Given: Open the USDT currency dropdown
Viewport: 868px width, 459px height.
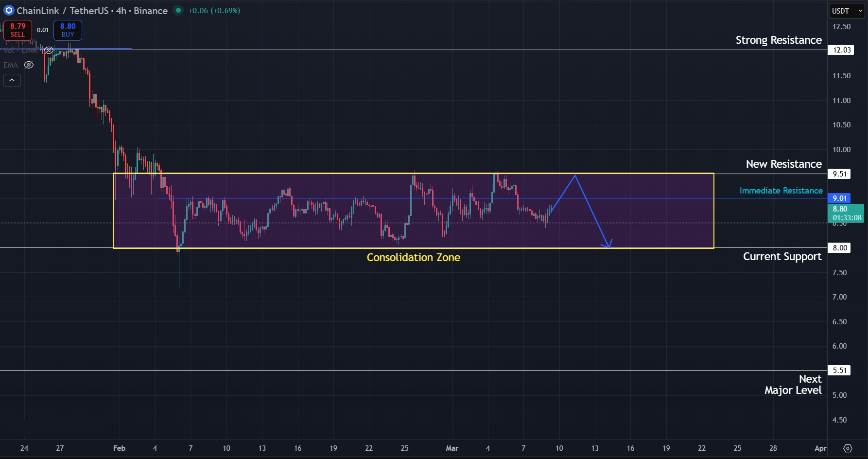Looking at the screenshot, I should click(846, 11).
